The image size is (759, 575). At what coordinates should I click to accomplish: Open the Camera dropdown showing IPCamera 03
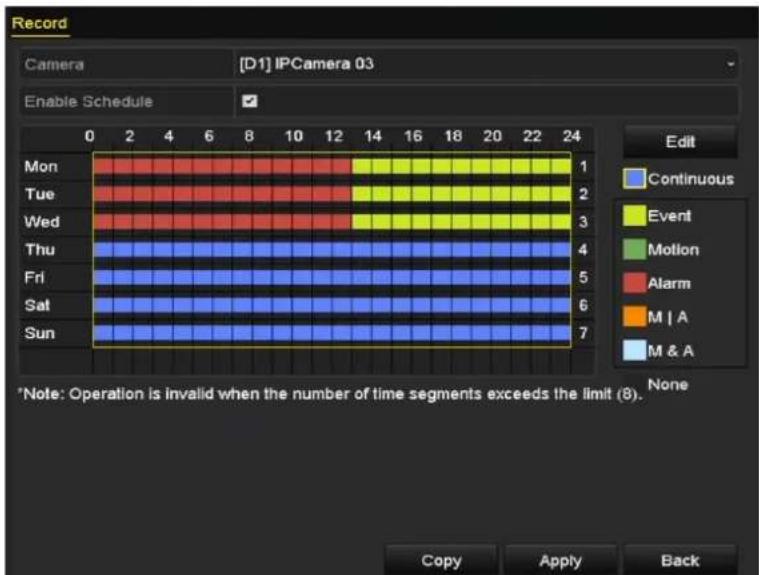click(x=486, y=64)
